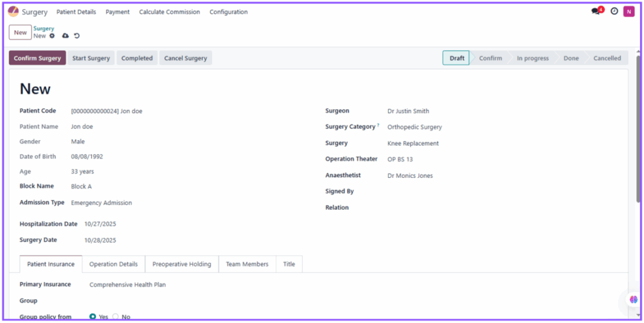Click the Surgery app logo icon

[13, 11]
